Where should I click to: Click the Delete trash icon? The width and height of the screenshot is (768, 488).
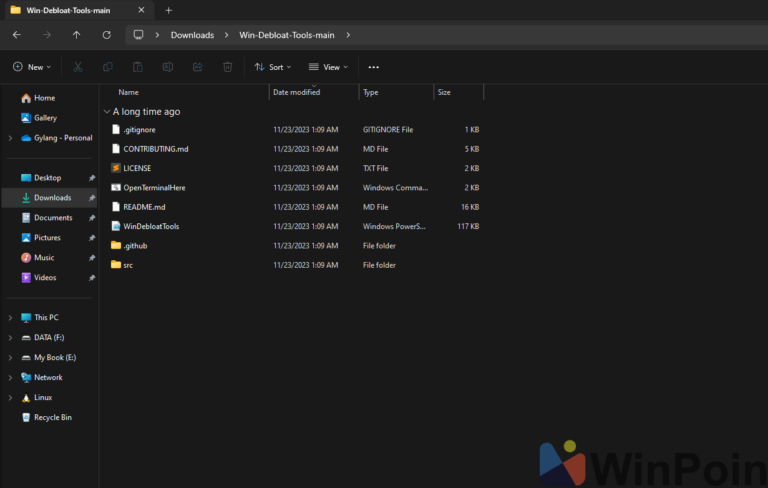(x=227, y=67)
